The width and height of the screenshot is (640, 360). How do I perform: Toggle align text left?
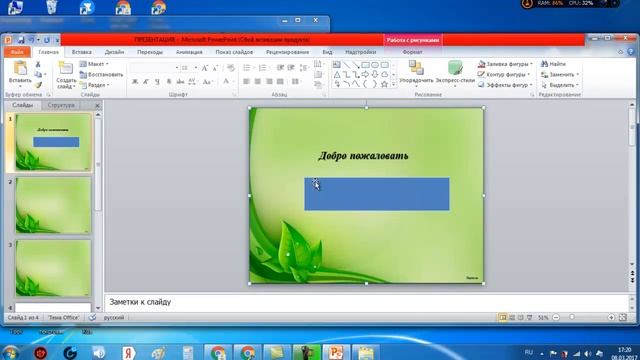tap(246, 82)
